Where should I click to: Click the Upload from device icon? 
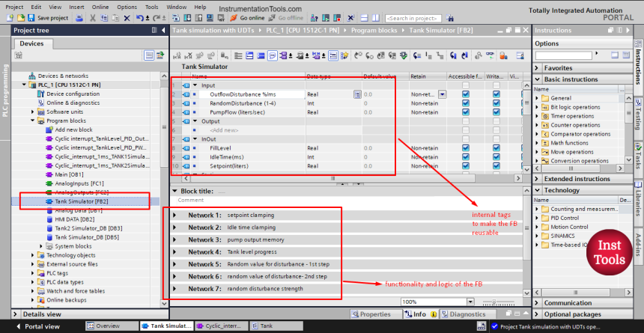tap(198, 18)
